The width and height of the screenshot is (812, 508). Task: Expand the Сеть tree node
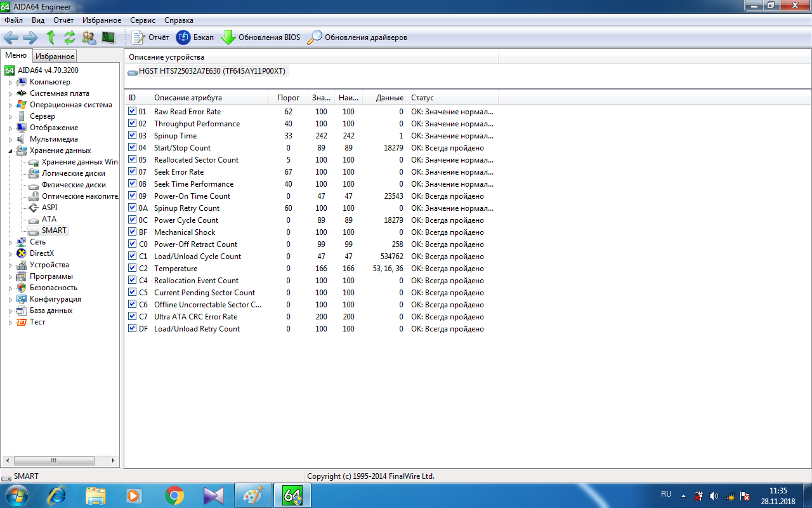tap(10, 242)
